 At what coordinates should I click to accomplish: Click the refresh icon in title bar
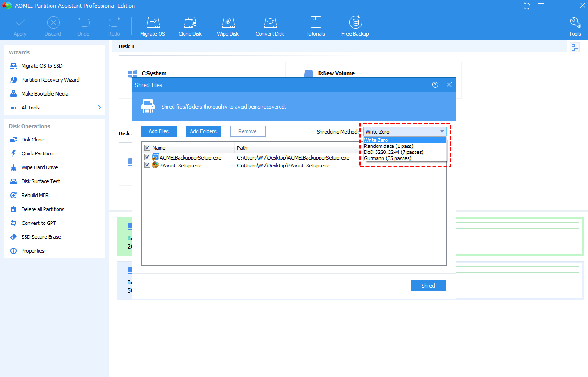pyautogui.click(x=527, y=6)
